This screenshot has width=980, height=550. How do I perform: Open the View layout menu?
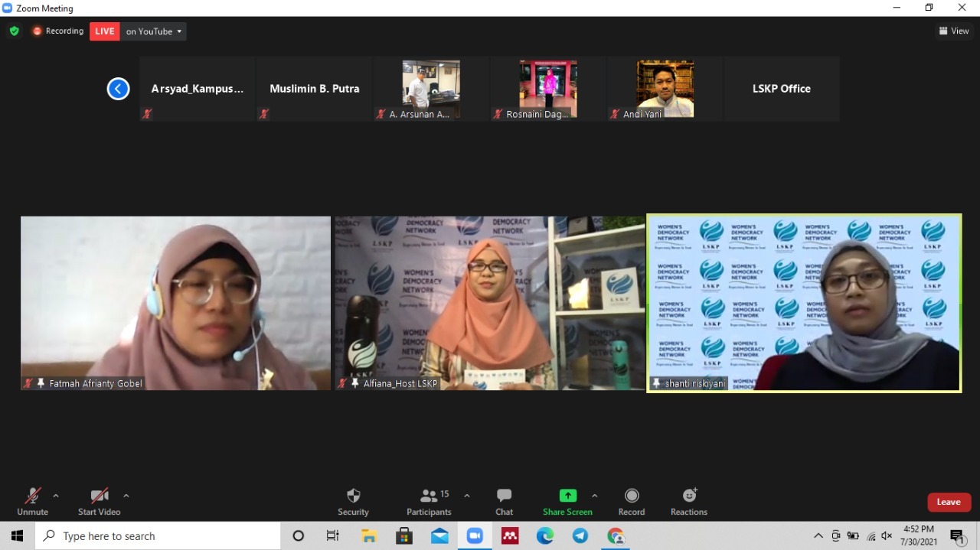pyautogui.click(x=954, y=31)
